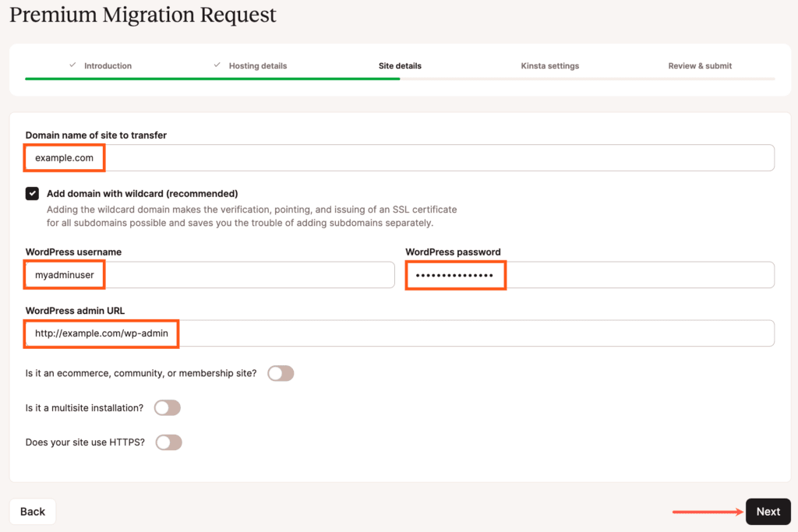Click the green step progress bar
The width and height of the screenshot is (798, 532).
tap(212, 79)
